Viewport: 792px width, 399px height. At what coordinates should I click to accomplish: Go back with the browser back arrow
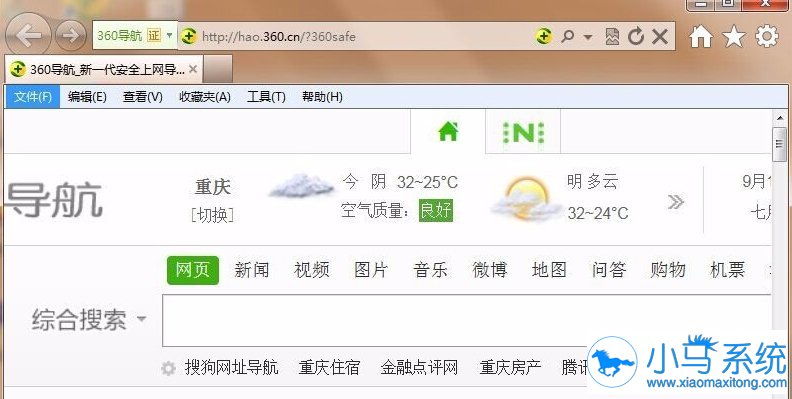pos(28,35)
